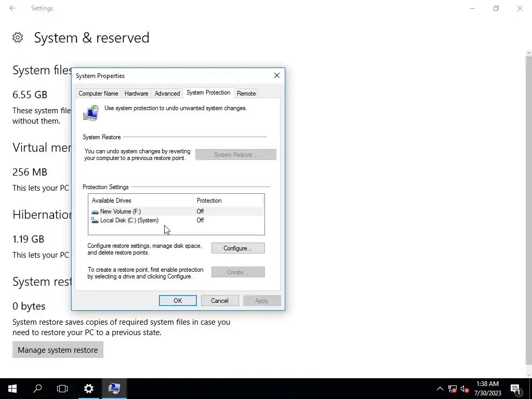The image size is (532, 399).
Task: Open taskbar Search magnifier
Action: pos(37,389)
